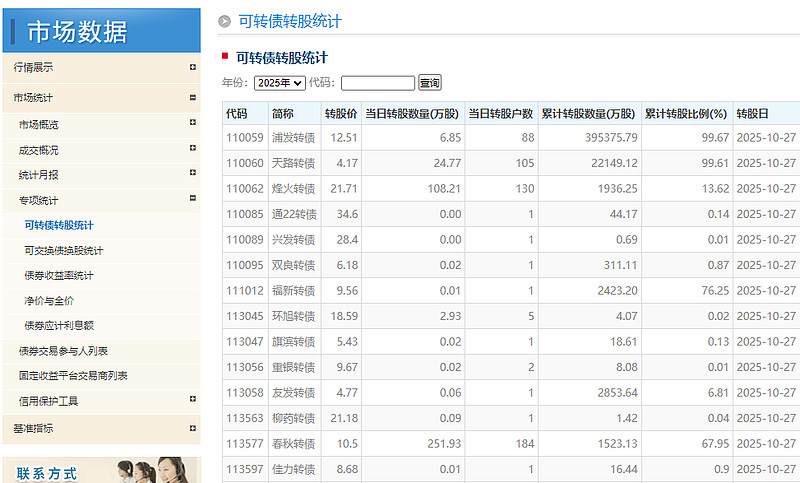Viewport: 800px width, 483px height.
Task: Click the 当日转股户数 column header
Action: click(x=501, y=114)
